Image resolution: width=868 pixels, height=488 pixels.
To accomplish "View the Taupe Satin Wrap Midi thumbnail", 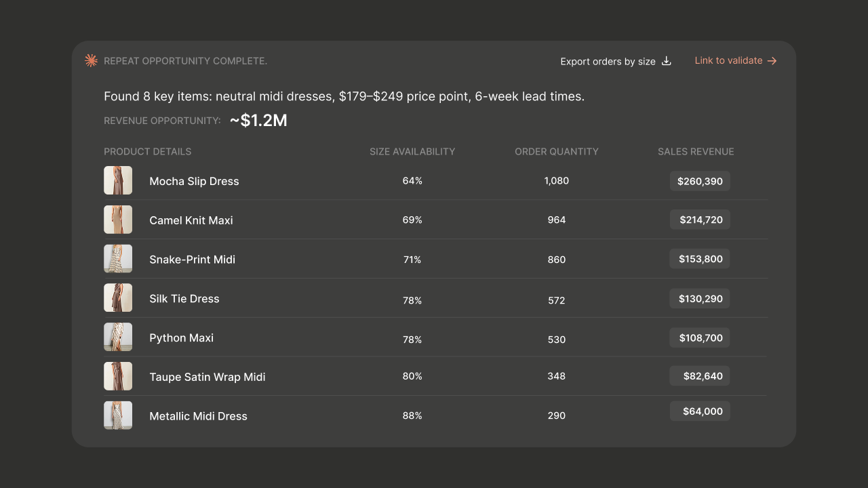I will (x=118, y=376).
